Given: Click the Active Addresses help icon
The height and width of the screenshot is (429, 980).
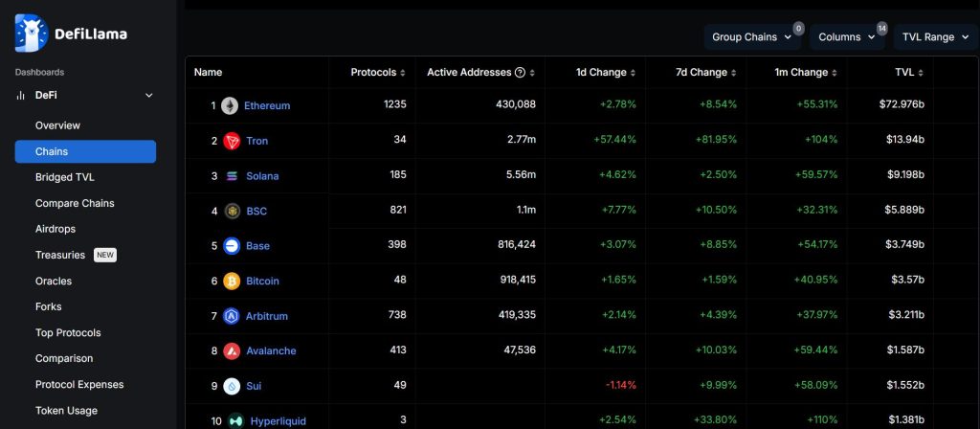Looking at the screenshot, I should pyautogui.click(x=520, y=73).
